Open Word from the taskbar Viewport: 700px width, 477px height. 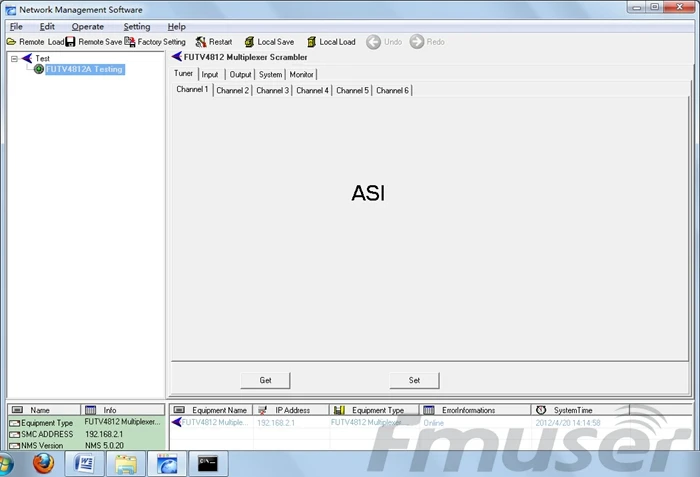84,464
